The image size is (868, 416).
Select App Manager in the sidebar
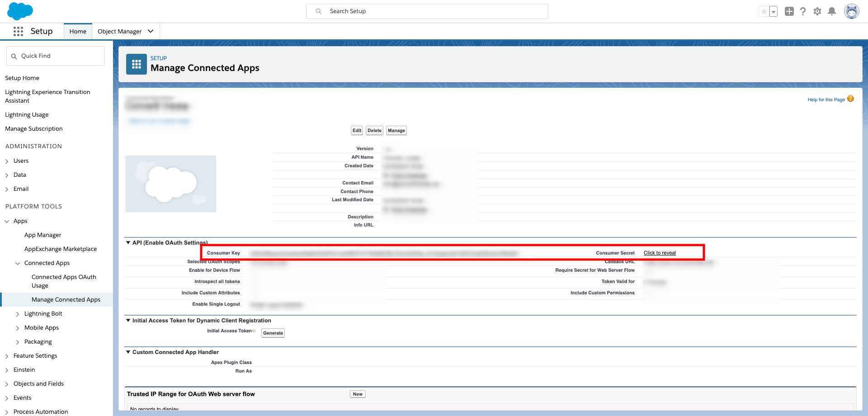tap(42, 235)
